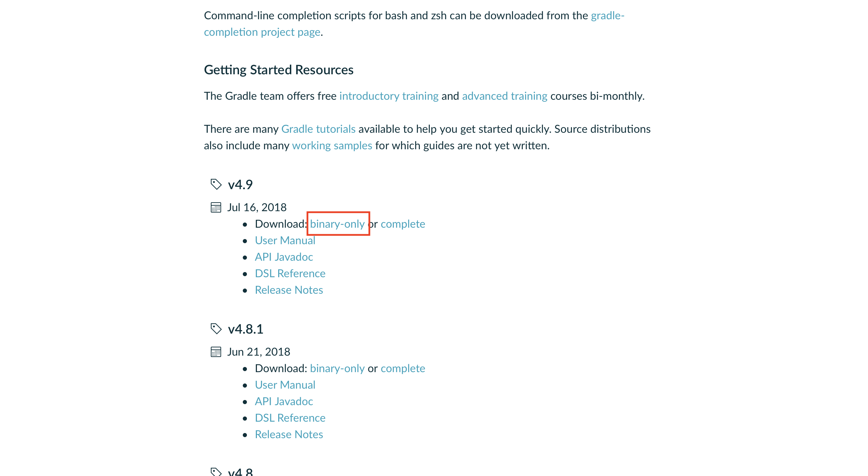Screen dimensions: 868x476
Task: Click the v4.9 tag icon
Action: pos(216,185)
